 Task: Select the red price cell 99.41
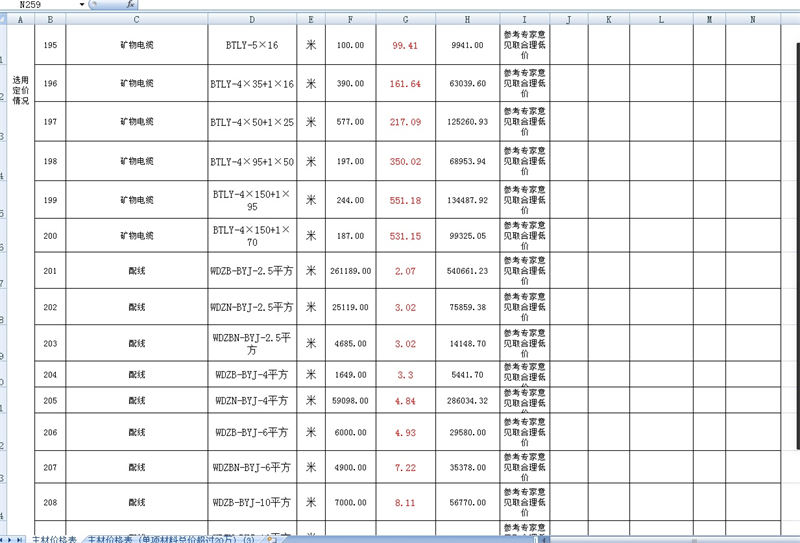pos(405,45)
